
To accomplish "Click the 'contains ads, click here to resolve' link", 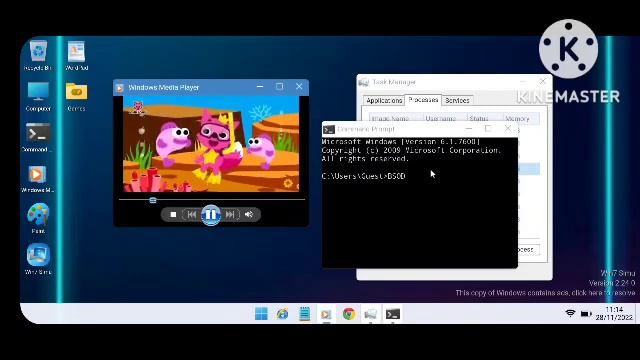I will click(x=545, y=293).
